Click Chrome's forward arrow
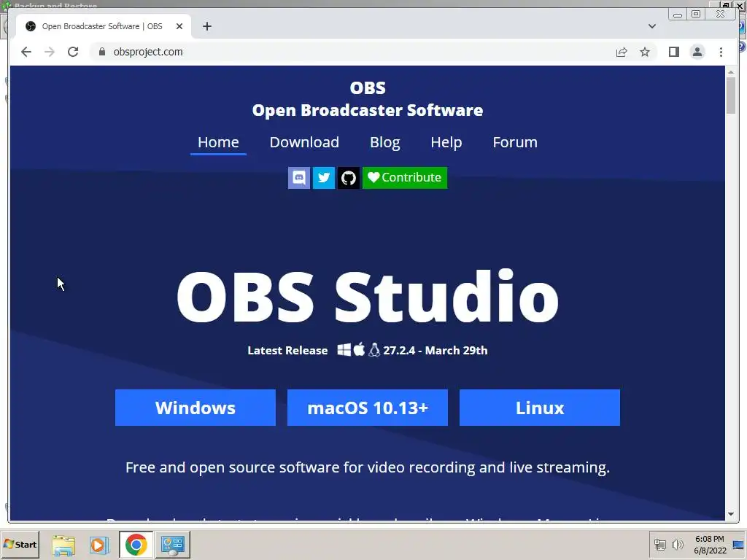747x560 pixels. [x=50, y=52]
